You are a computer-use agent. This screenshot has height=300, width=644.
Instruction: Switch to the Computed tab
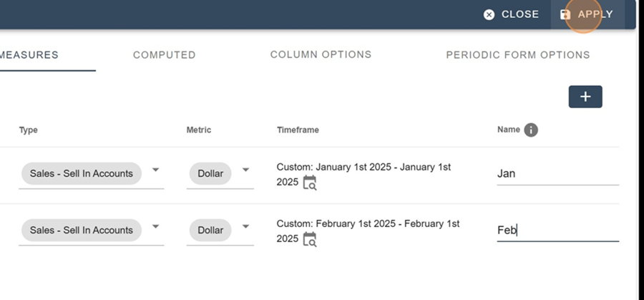(x=165, y=55)
